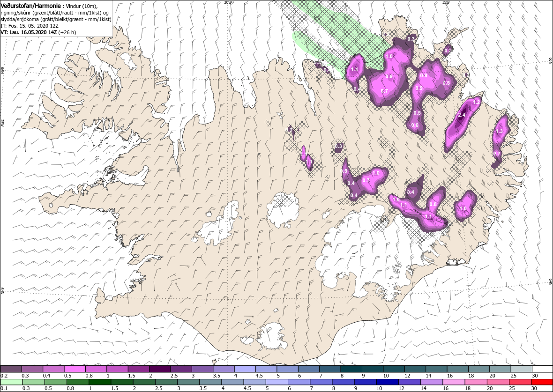Select the dark gray-purple 0.2 swatch in the upper legend
Viewport: 553px width, 392px height.
pyautogui.click(x=11, y=369)
